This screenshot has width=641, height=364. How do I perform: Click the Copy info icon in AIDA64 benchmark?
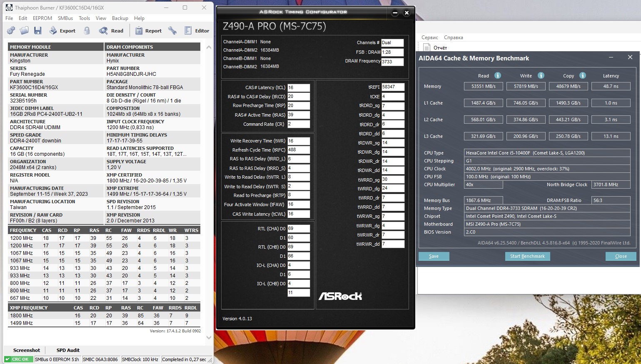click(x=583, y=75)
